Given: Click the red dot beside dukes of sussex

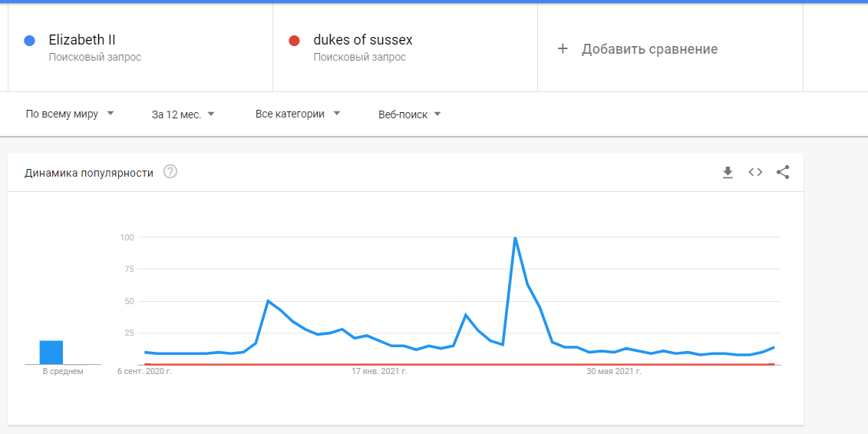Looking at the screenshot, I should (x=295, y=41).
